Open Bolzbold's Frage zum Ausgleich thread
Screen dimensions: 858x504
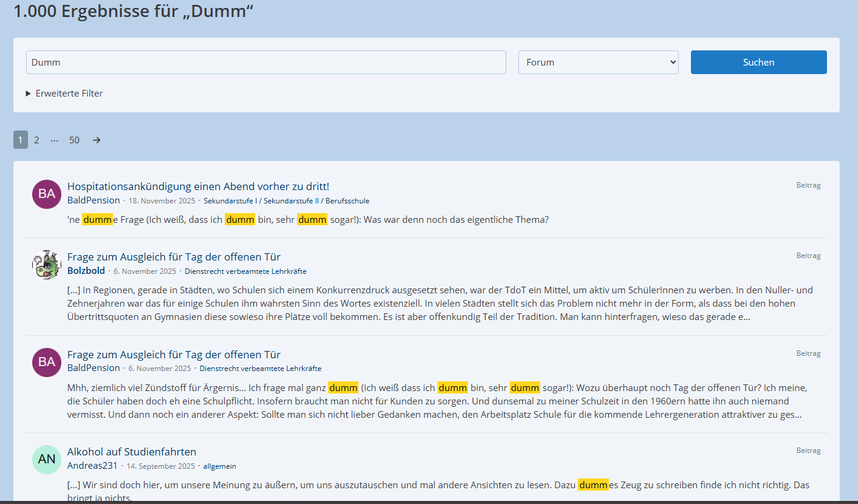(174, 257)
